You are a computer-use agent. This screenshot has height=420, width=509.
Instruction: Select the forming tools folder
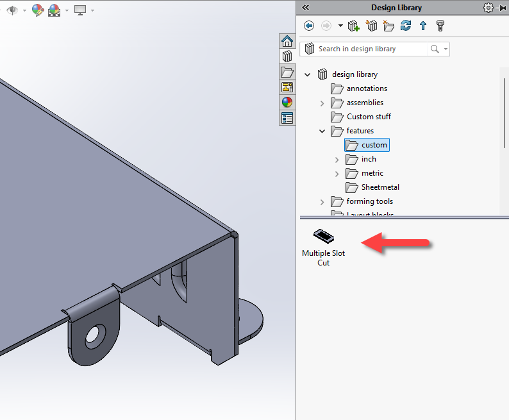(369, 201)
